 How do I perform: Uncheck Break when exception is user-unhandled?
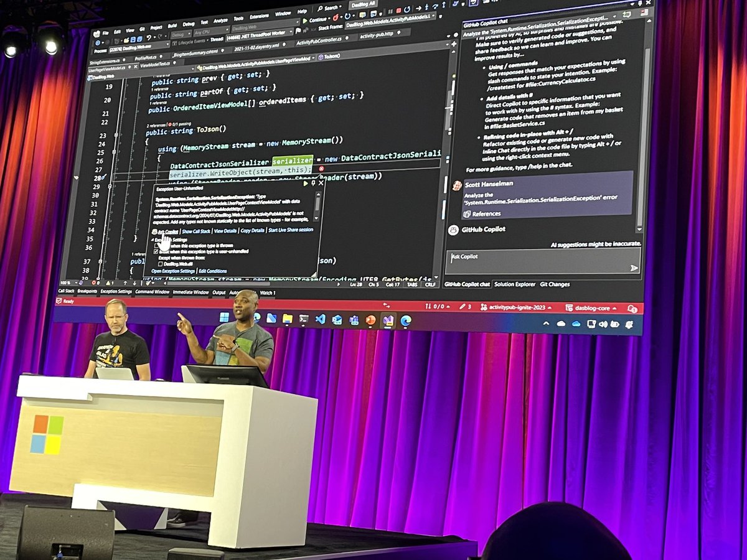pos(156,251)
